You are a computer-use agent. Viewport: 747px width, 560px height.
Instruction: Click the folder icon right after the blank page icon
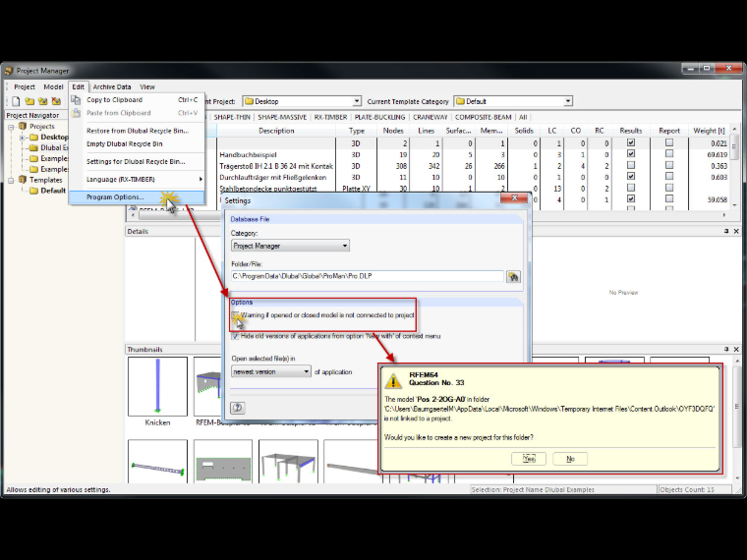tap(29, 101)
